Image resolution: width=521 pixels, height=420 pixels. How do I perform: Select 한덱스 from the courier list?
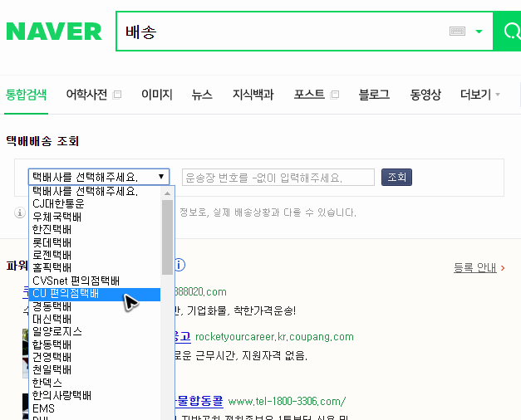(x=95, y=383)
